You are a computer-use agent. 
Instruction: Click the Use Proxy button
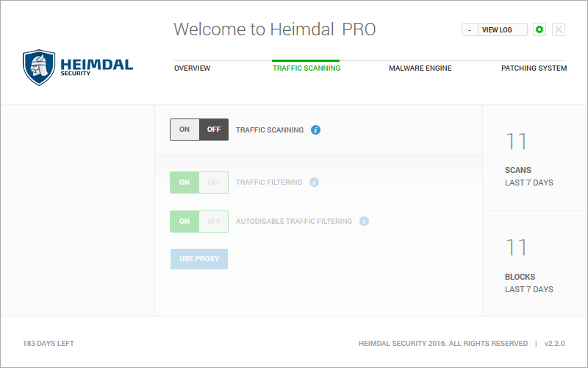tap(199, 259)
